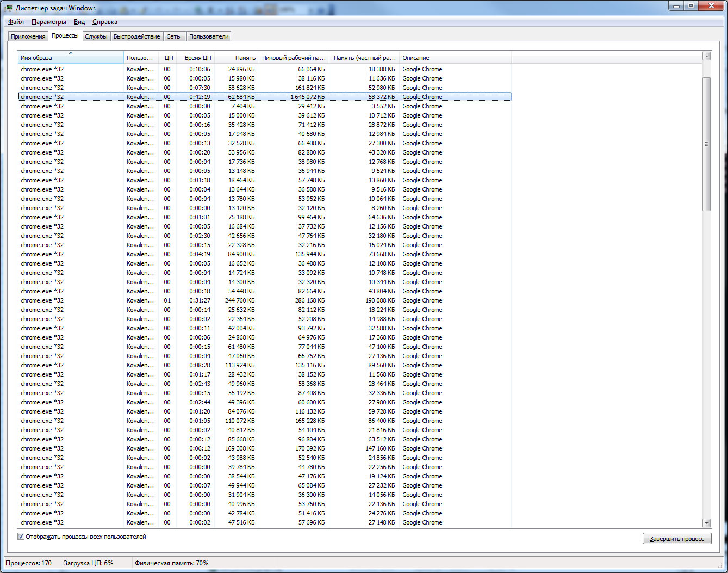Select row with CPU time 0:02:30

tap(264, 236)
